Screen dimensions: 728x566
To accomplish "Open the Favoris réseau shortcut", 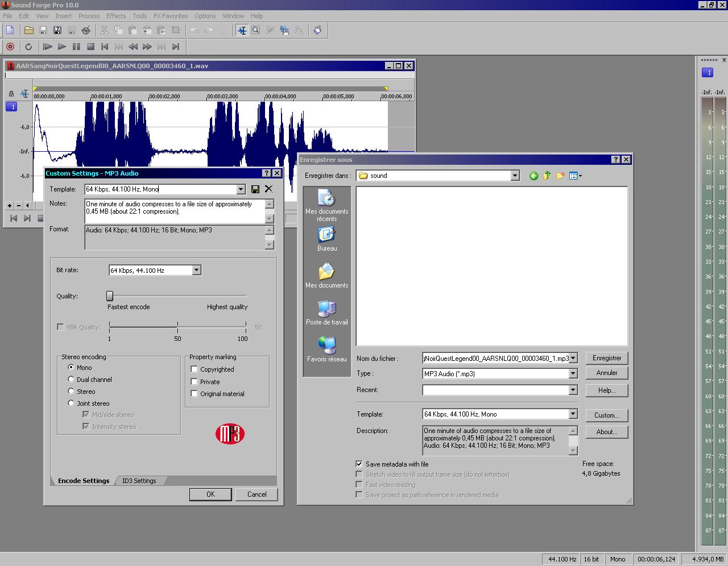I will 326,349.
